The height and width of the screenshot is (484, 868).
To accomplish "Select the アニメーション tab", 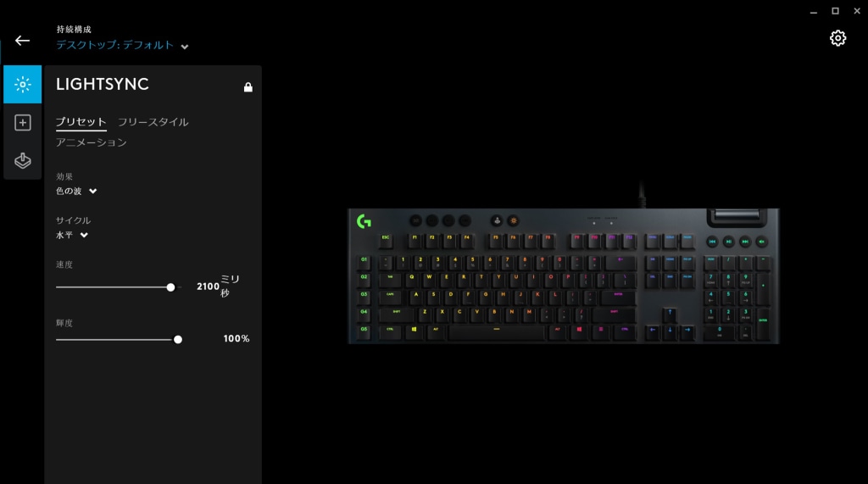I will (x=92, y=142).
